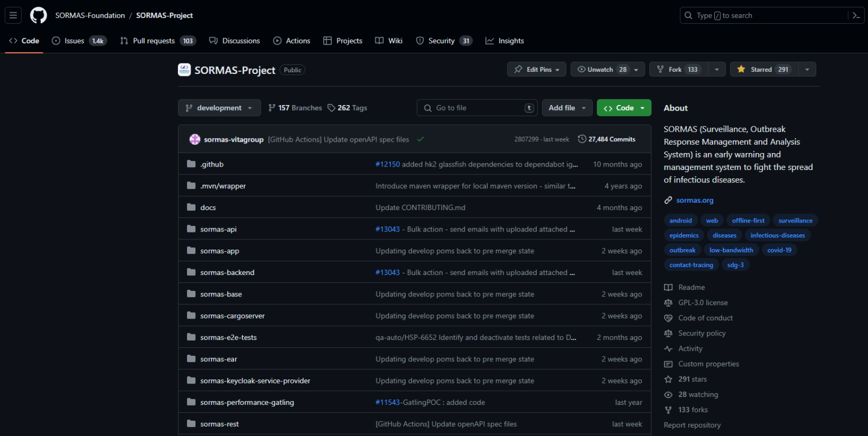Open the Update CONTRIBUTING.md commit message
This screenshot has width=868, height=436.
420,207
